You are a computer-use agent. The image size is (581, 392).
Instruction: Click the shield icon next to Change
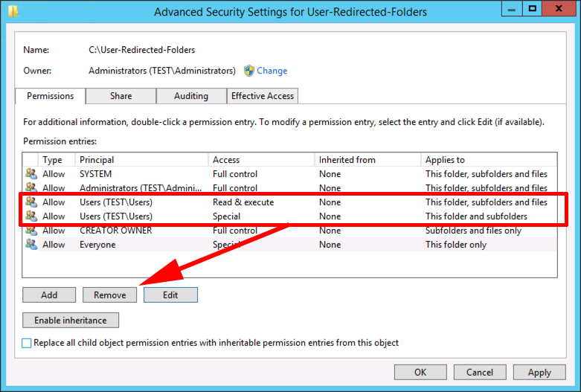pos(249,71)
